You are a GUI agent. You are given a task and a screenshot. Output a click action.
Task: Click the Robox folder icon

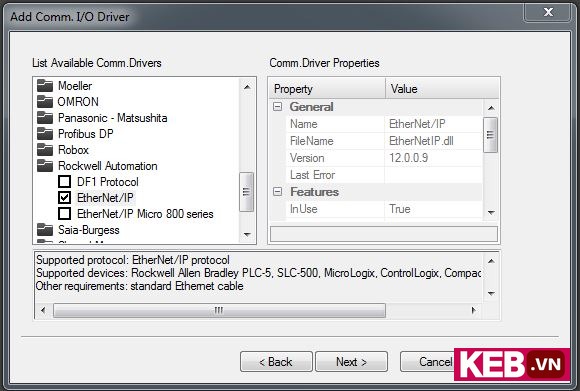coord(45,150)
